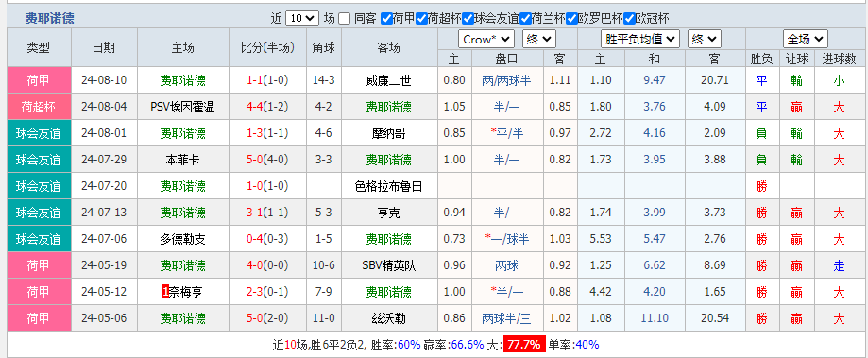
Task: Click handicap 两球 in the SBV精英队 row
Action: tap(506, 265)
